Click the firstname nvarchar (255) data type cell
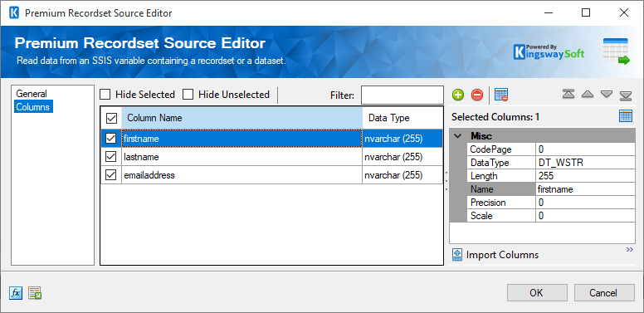The width and height of the screenshot is (644, 313). 402,139
